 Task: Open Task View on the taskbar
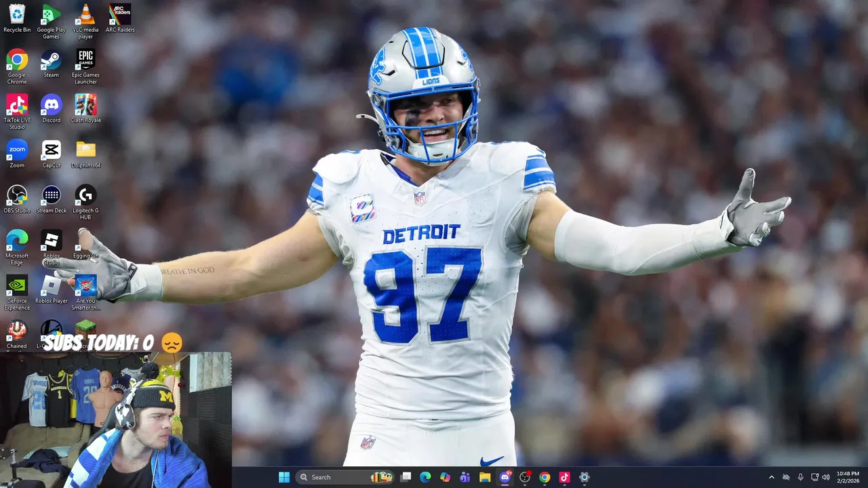click(406, 477)
